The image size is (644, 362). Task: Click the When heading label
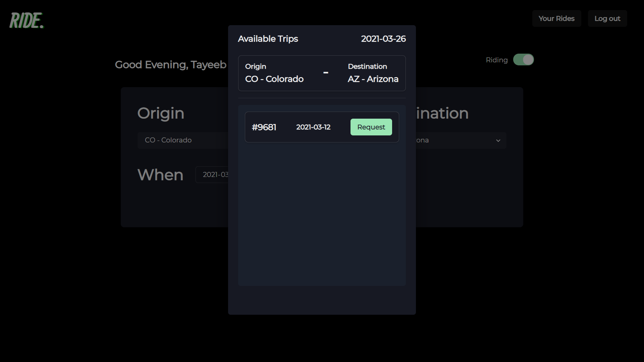click(160, 175)
